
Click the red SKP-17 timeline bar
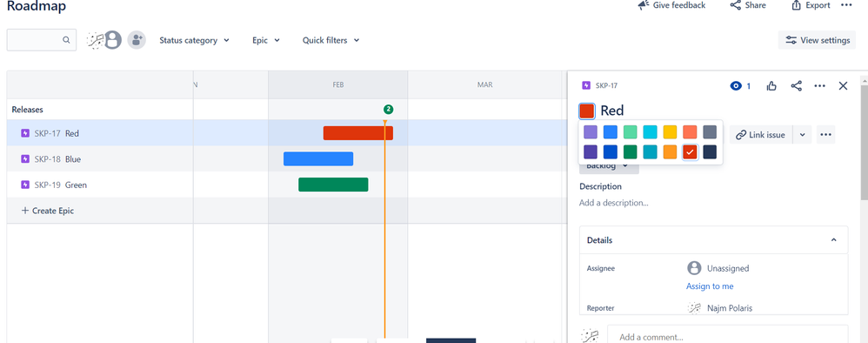point(358,133)
